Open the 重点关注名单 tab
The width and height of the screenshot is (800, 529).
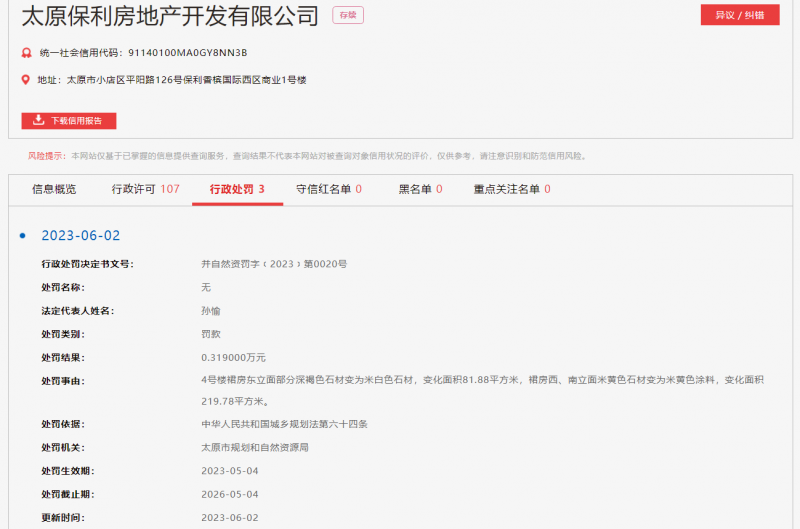[x=511, y=189]
